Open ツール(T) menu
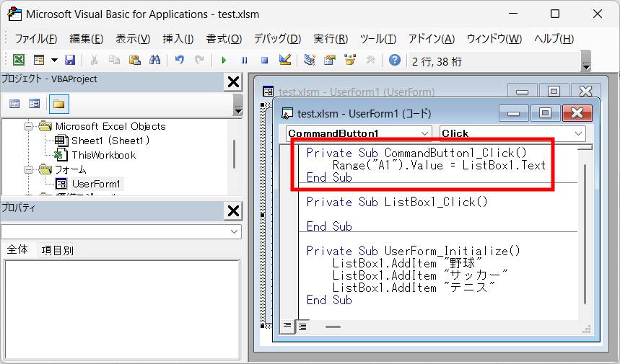The image size is (620, 364). click(x=378, y=39)
